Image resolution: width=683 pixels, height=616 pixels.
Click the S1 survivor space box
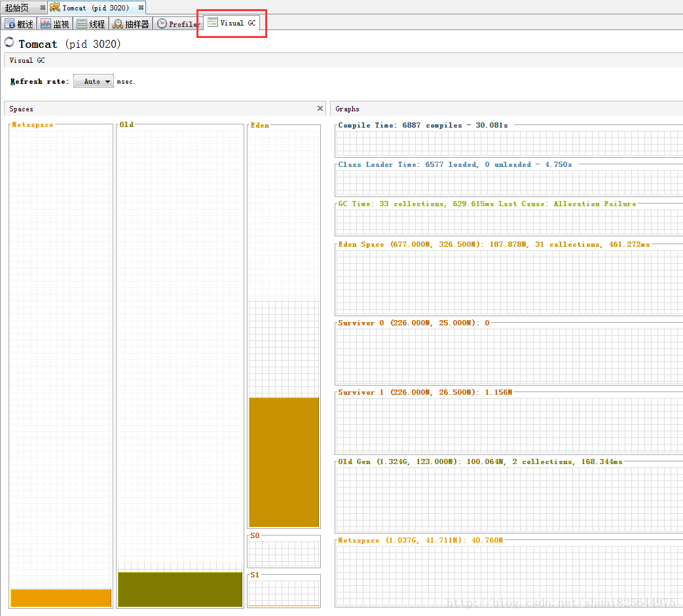point(284,593)
